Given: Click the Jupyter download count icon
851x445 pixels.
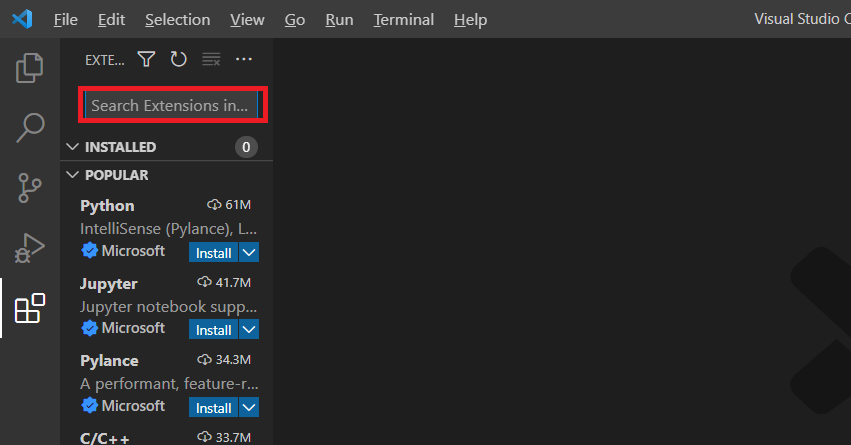Looking at the screenshot, I should 204,282.
